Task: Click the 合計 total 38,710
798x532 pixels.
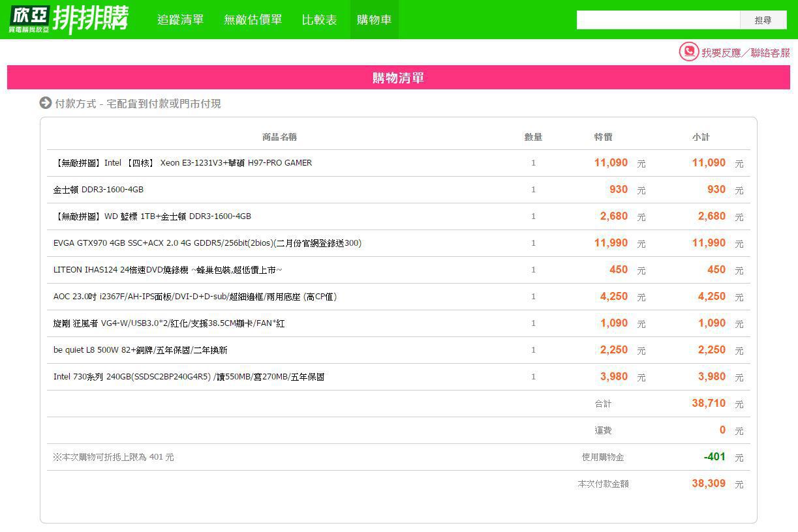Action: (709, 404)
